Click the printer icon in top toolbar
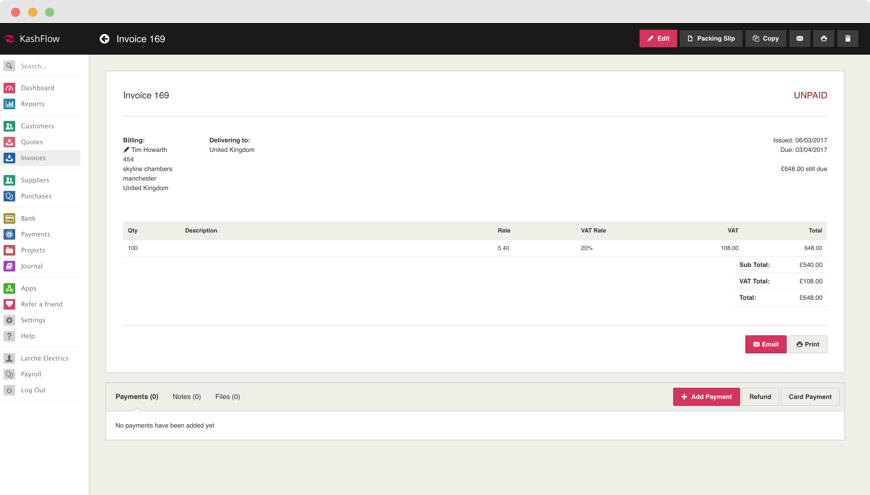The image size is (870, 495). pyautogui.click(x=823, y=39)
